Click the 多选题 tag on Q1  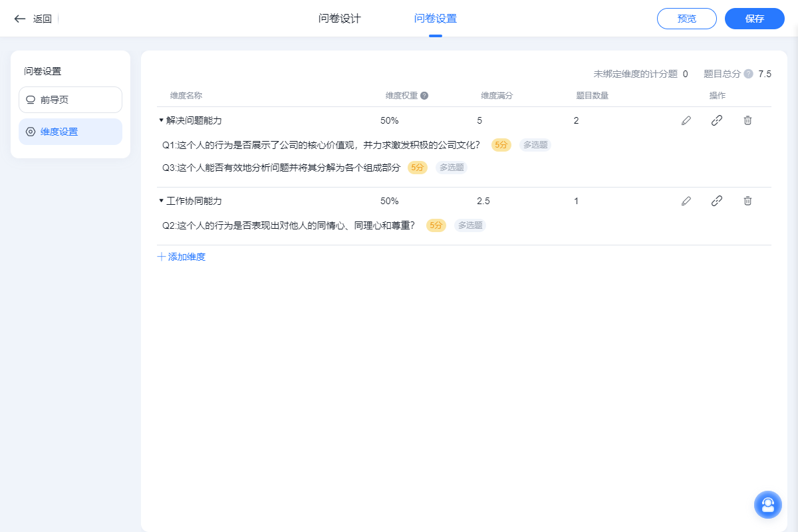pos(535,145)
